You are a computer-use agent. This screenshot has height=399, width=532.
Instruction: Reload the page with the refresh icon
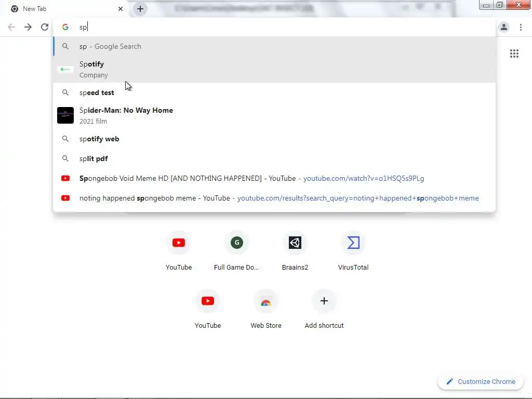45,27
